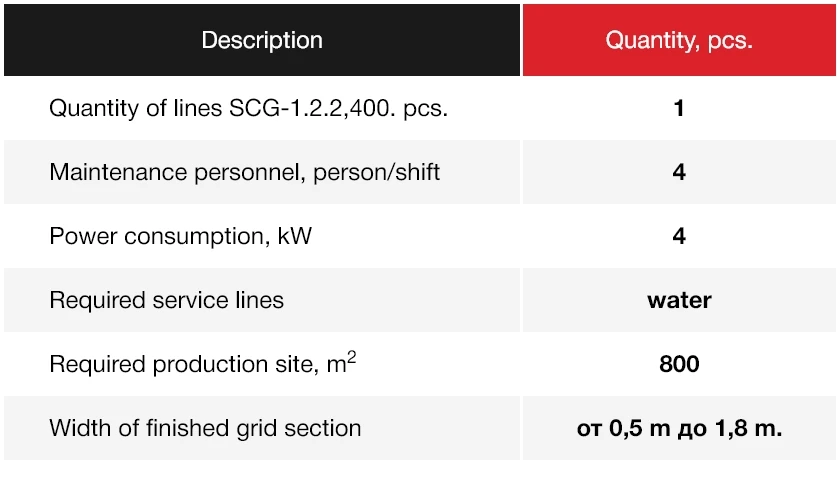The image size is (837, 478).
Task: Select the Required service lines label
Action: coord(167,300)
